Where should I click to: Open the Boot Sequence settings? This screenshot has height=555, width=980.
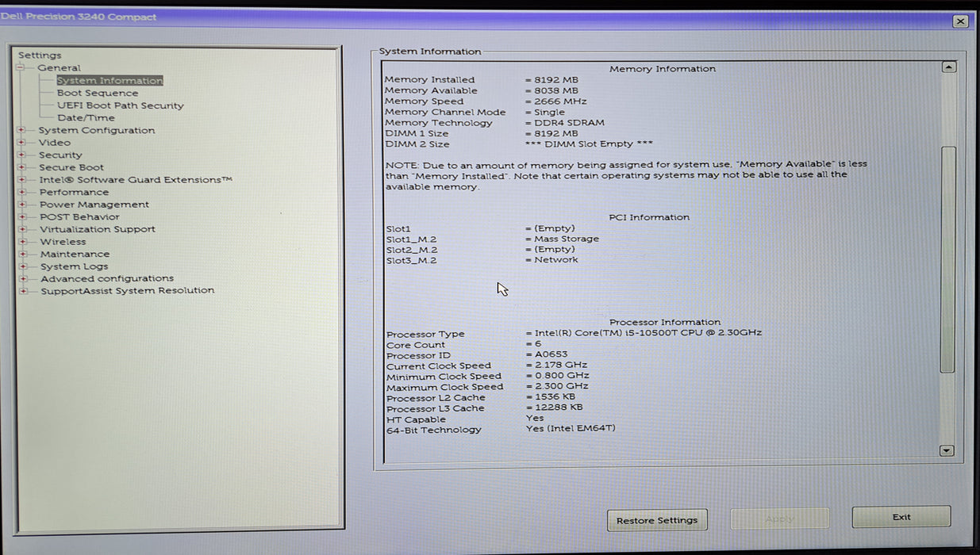click(97, 93)
